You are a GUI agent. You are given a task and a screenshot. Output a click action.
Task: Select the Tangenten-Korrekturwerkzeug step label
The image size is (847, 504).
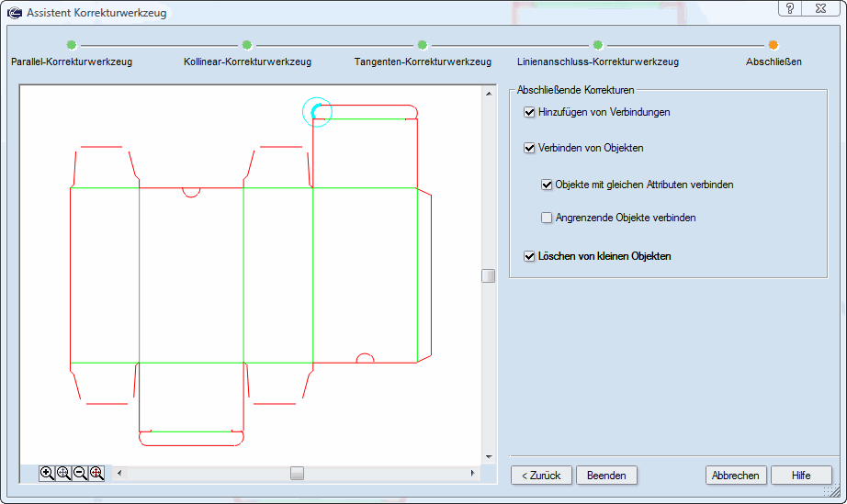[x=423, y=62]
